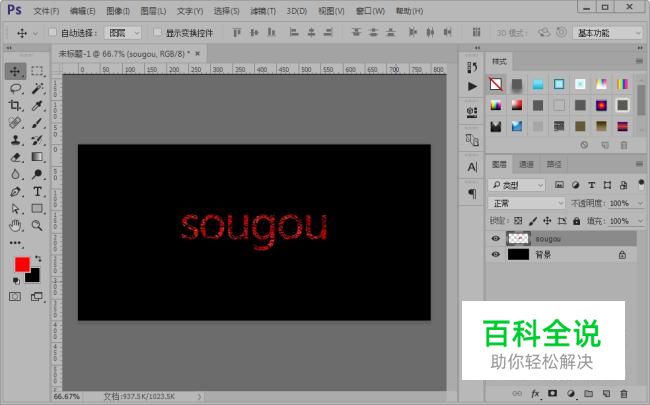This screenshot has width=650, height=405.
Task: Select the Move tool in toolbox
Action: click(15, 71)
